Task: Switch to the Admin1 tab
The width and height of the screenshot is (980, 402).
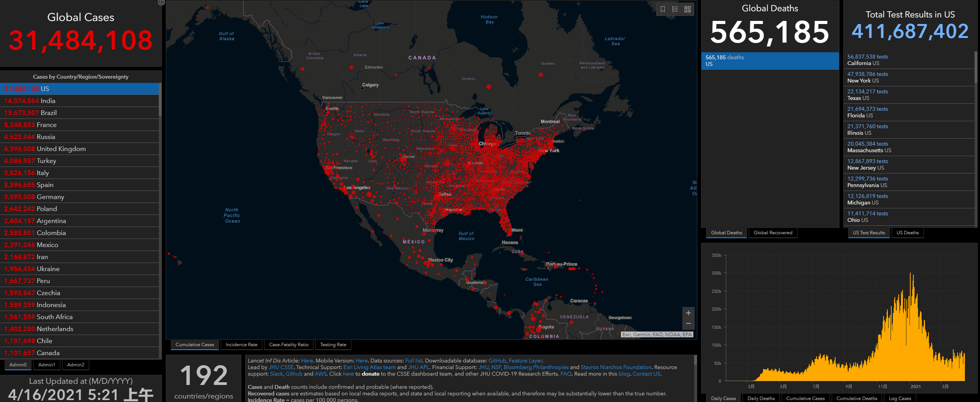Action: click(47, 365)
